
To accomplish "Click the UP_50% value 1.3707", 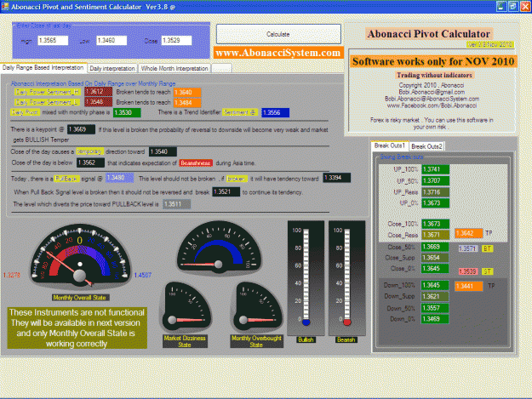I will (435, 180).
